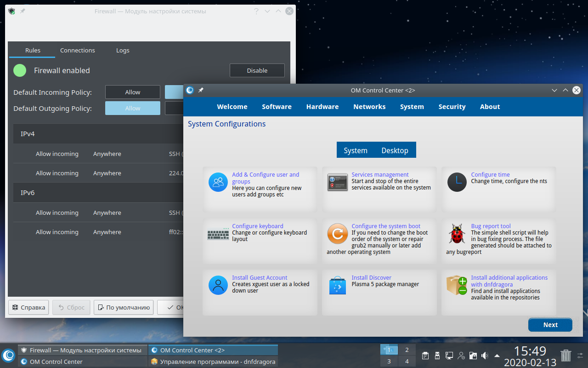The height and width of the screenshot is (368, 588).
Task: Open the Welcome menu in Control Center
Action: pyautogui.click(x=232, y=107)
